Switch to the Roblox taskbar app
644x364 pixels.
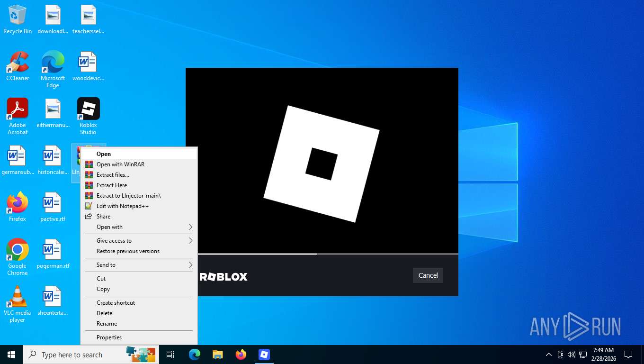point(264,355)
